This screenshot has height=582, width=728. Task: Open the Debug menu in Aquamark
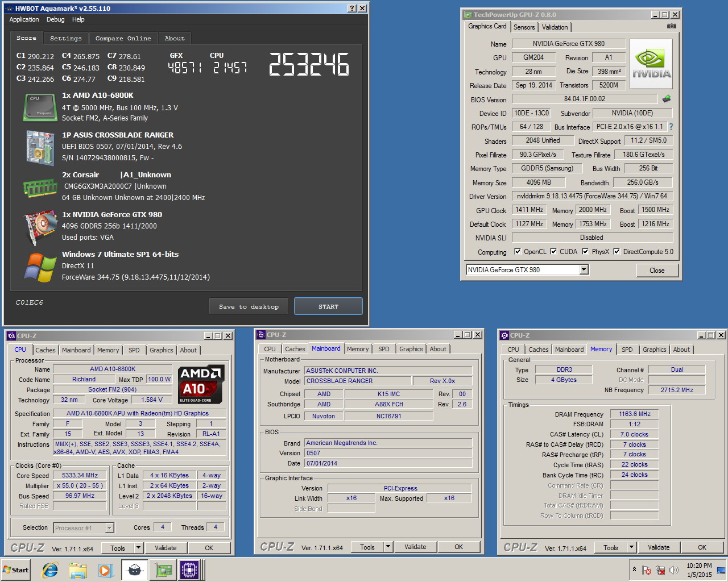point(55,19)
